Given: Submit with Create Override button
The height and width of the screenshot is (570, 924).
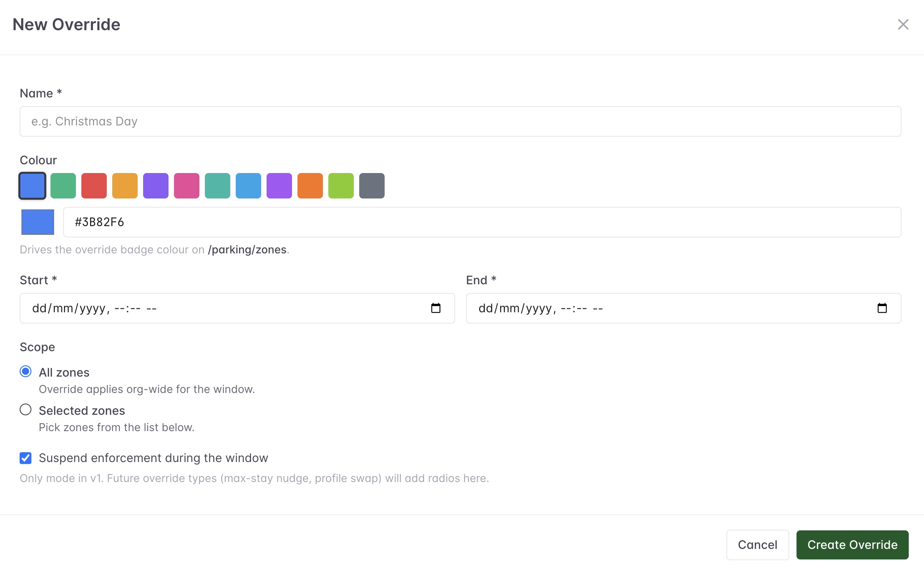Looking at the screenshot, I should (852, 545).
